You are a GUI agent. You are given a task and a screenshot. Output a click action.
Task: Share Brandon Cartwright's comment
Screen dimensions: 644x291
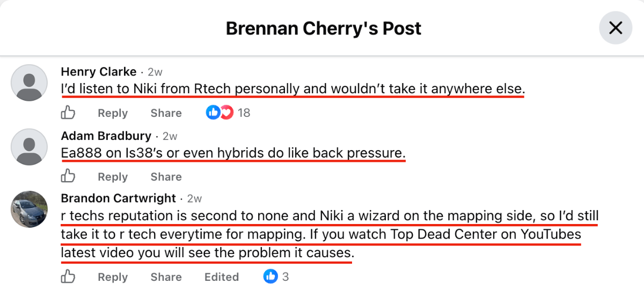tap(166, 277)
